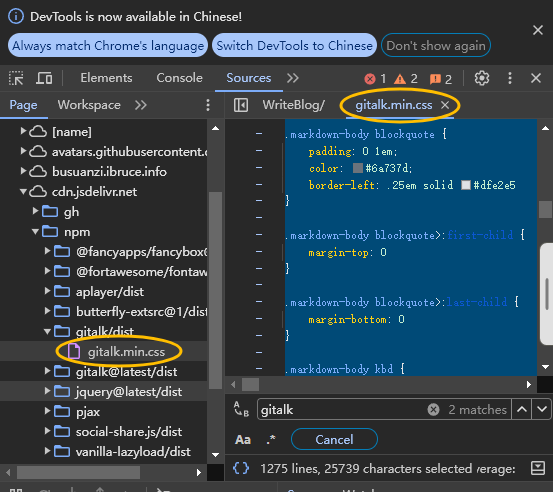Select the Page sidebar tab
This screenshot has height=492, width=553.
(x=23, y=105)
